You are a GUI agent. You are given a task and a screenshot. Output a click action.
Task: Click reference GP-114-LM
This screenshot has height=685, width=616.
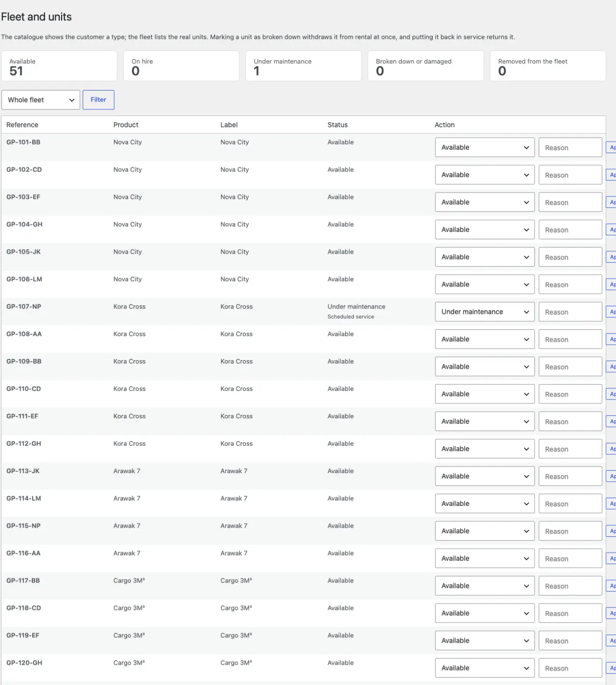pos(24,499)
